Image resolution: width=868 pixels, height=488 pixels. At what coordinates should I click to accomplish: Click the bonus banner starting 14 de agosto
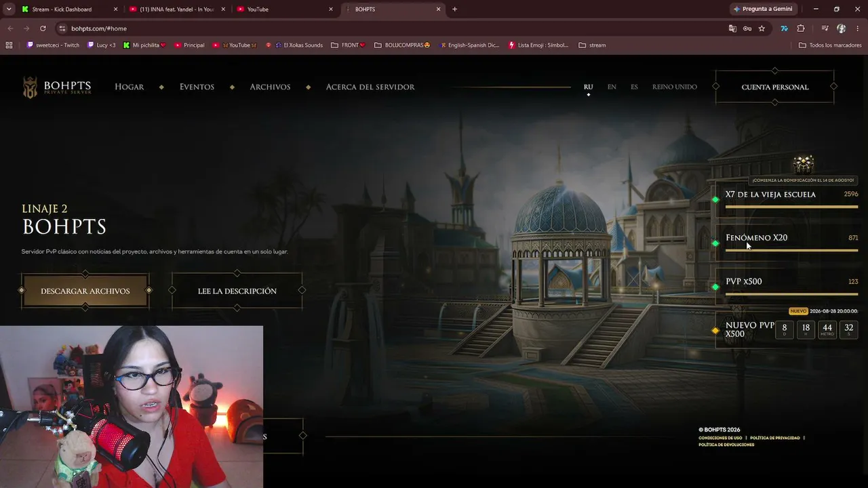point(804,180)
